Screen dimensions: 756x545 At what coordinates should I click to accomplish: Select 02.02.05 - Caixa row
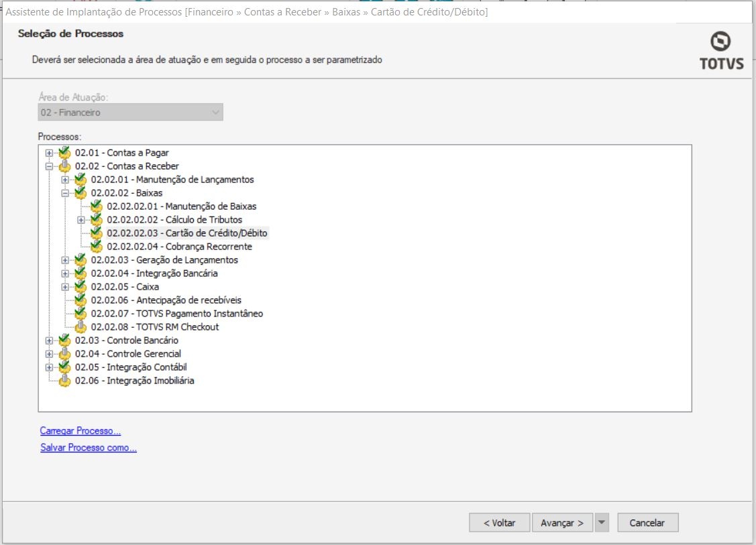pyautogui.click(x=125, y=287)
